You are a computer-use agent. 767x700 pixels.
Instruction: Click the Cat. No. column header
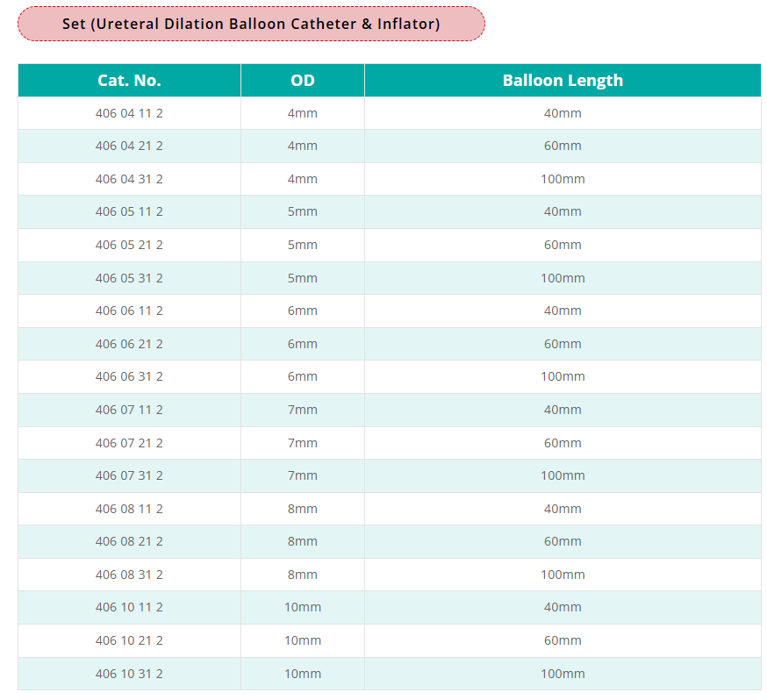[x=129, y=81]
